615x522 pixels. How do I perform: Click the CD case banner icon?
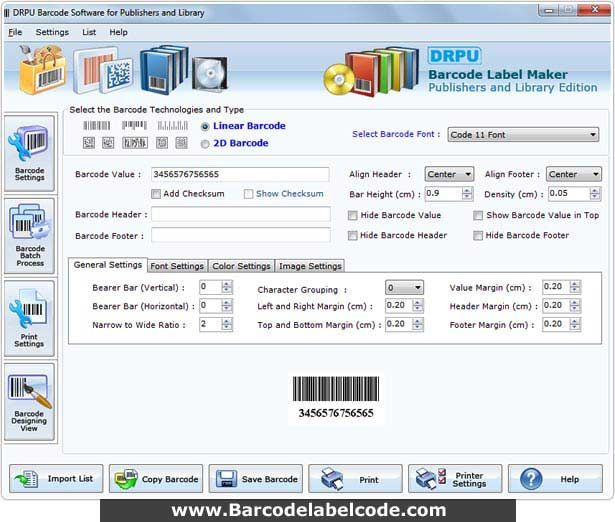point(210,73)
